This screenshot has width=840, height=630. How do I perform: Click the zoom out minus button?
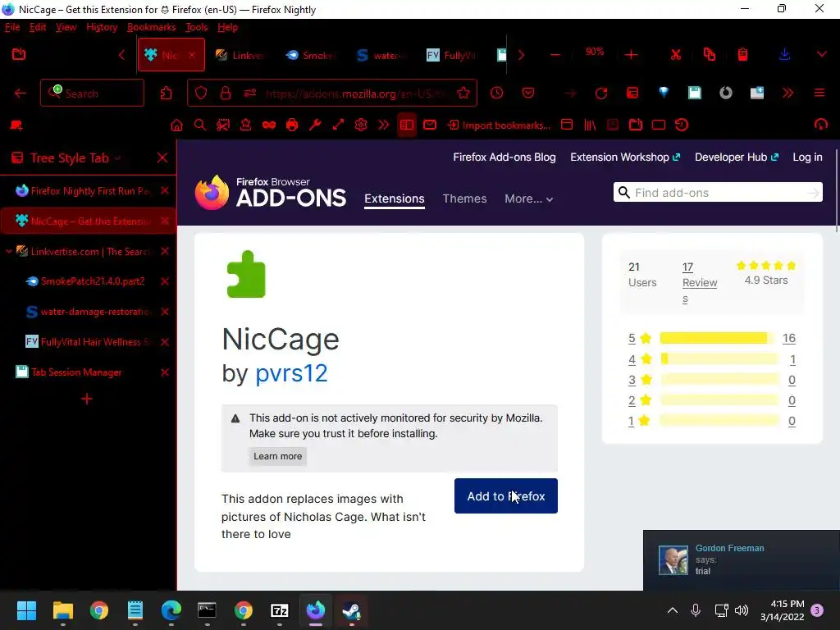coord(555,55)
